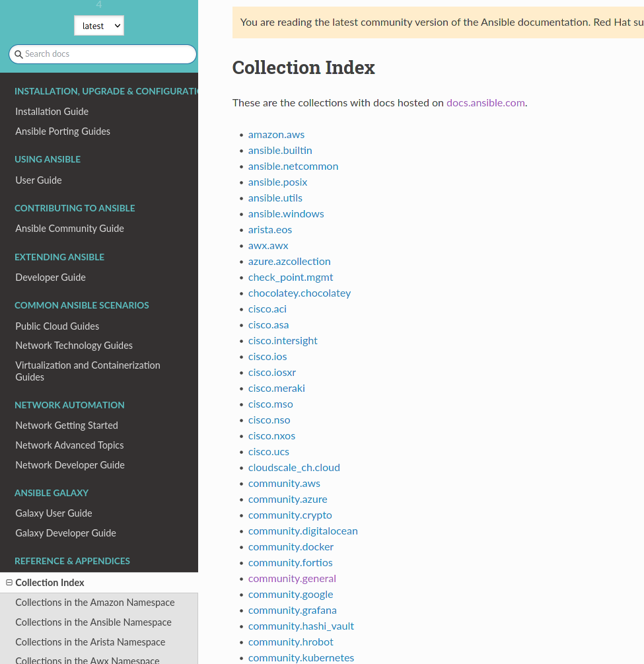The image size is (644, 664).
Task: Open the ansible.posix collection
Action: coord(277,182)
